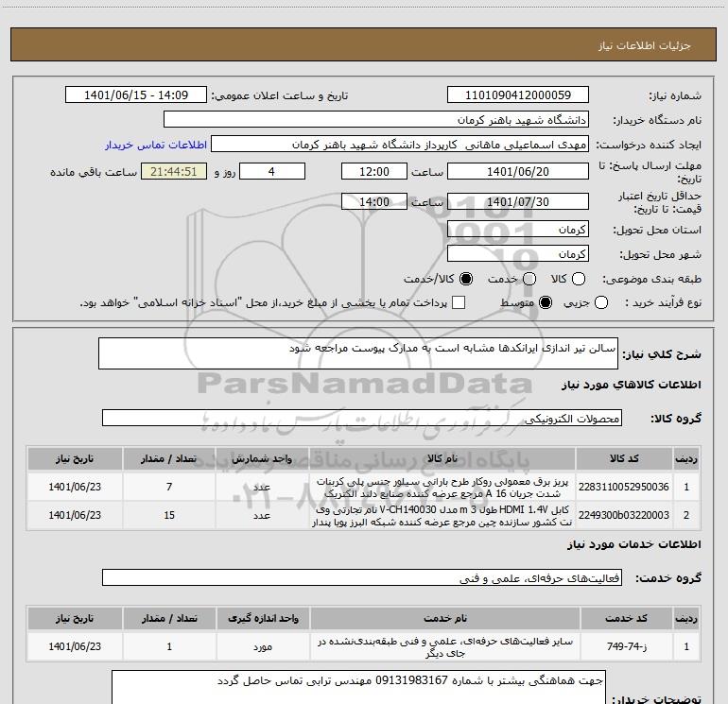Click the delivery province field کرمان

point(518,229)
